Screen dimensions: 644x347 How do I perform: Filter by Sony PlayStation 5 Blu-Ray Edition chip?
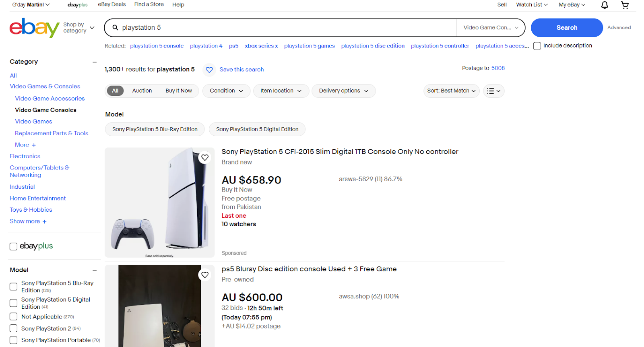(x=155, y=129)
